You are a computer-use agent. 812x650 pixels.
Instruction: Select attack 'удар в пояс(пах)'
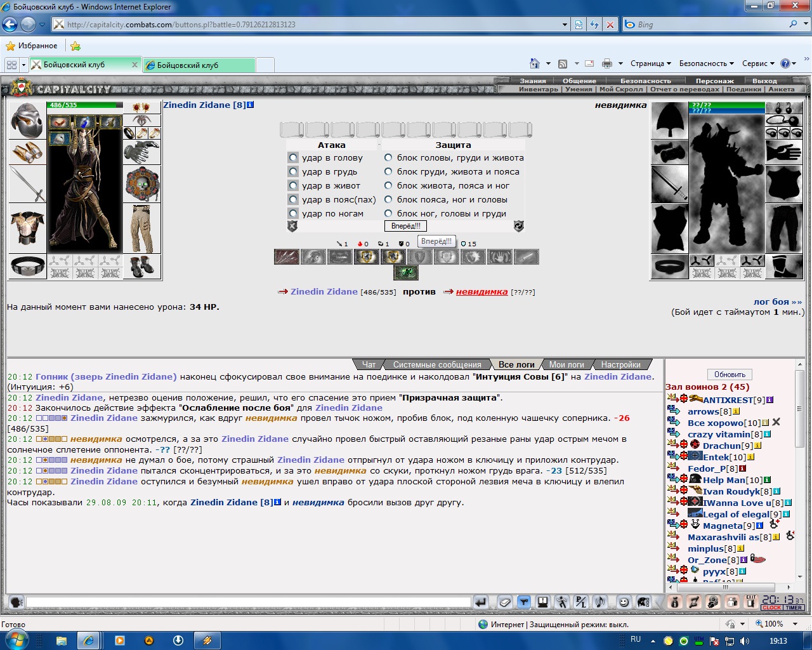pos(293,199)
